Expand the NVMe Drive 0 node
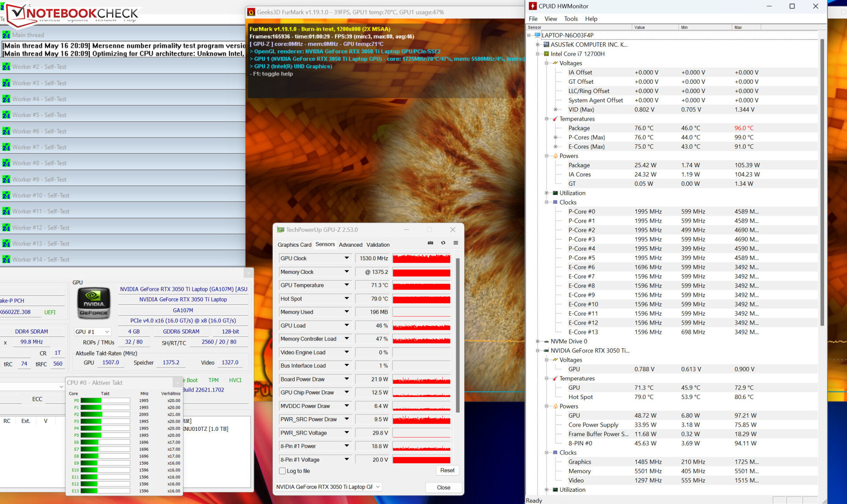Viewport: 847px width, 504px height. 538,341
